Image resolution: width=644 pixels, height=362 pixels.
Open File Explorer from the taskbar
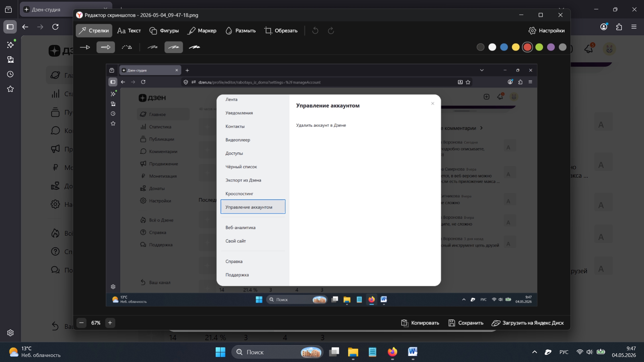pyautogui.click(x=353, y=352)
